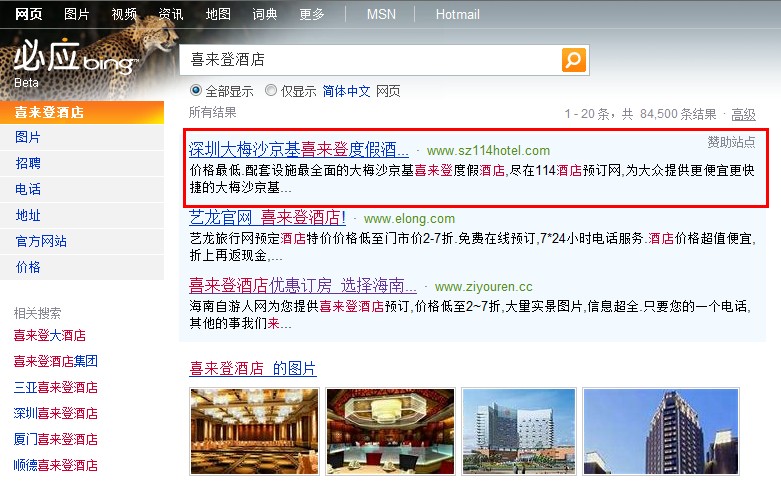Click the orange magnifier search button
This screenshot has width=781, height=482.
coord(573,60)
